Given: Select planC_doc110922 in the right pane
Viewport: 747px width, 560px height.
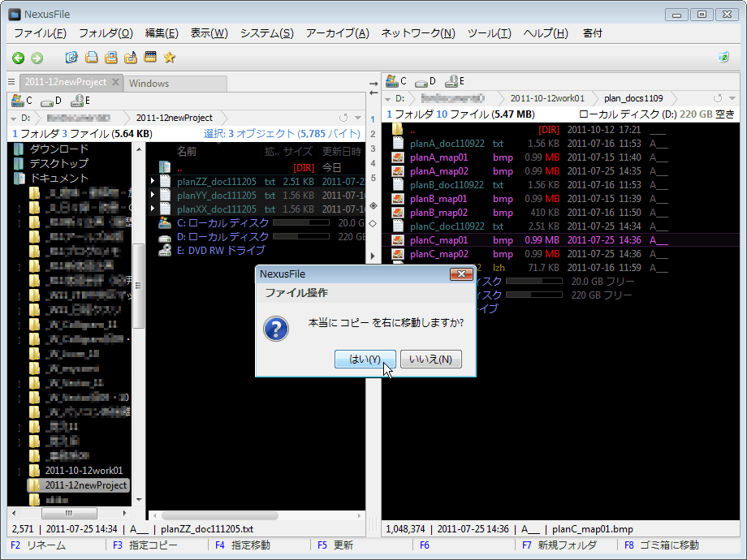Looking at the screenshot, I should point(447,226).
